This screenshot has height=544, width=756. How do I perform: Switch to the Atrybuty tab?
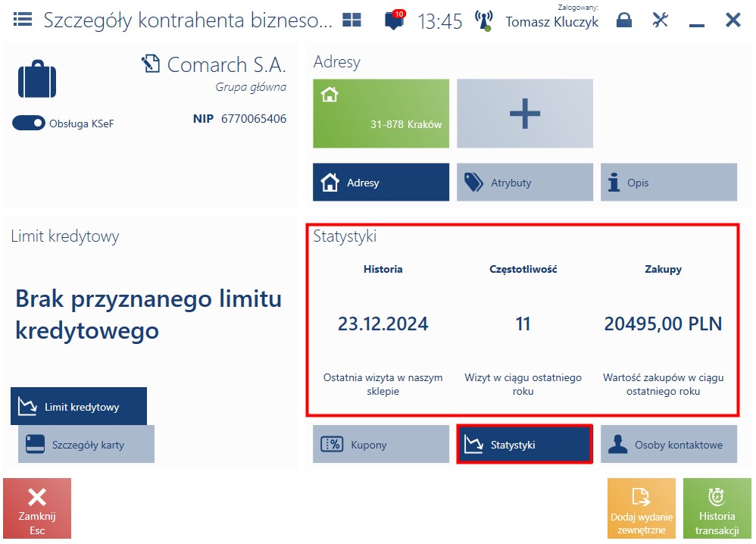tap(524, 183)
